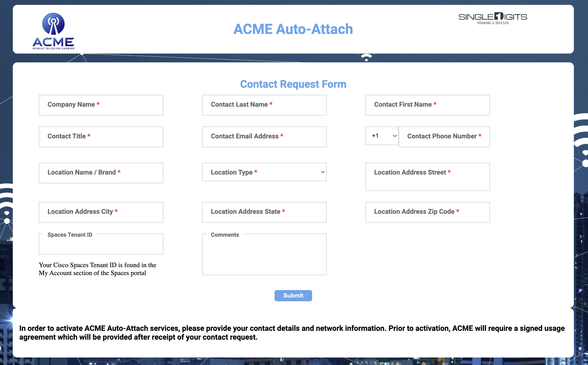Open the +1 country code dropdown
588x365 pixels.
click(x=382, y=136)
